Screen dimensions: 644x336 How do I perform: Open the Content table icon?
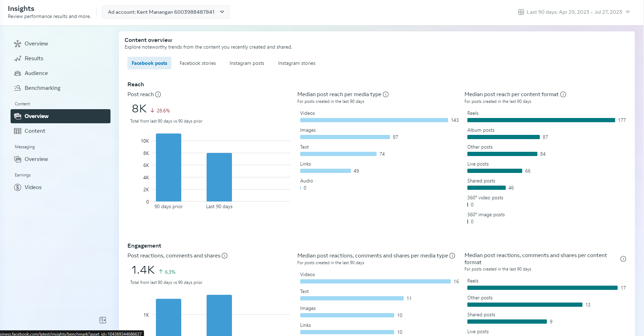pyautogui.click(x=18, y=131)
